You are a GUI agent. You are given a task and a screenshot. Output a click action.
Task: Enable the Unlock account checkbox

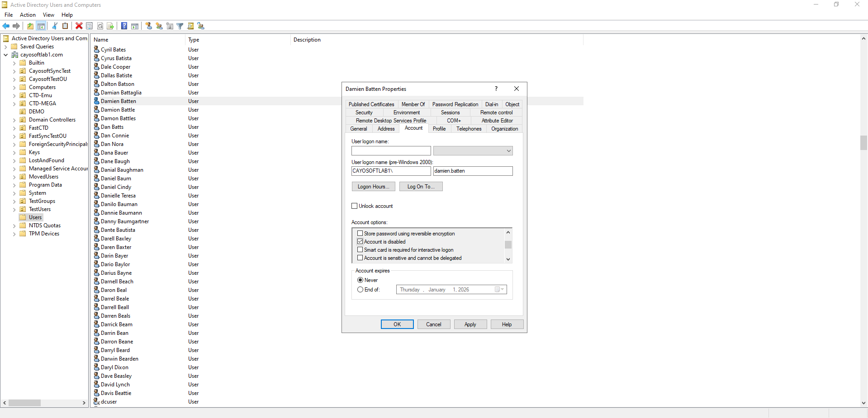(x=355, y=206)
